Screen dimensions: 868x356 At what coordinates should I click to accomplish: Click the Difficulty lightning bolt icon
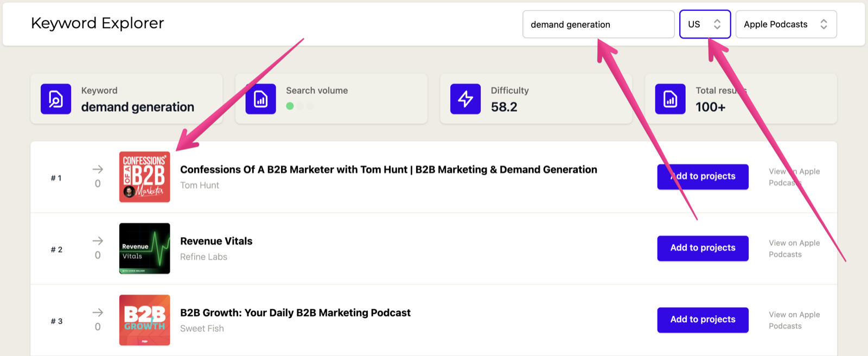click(x=465, y=99)
